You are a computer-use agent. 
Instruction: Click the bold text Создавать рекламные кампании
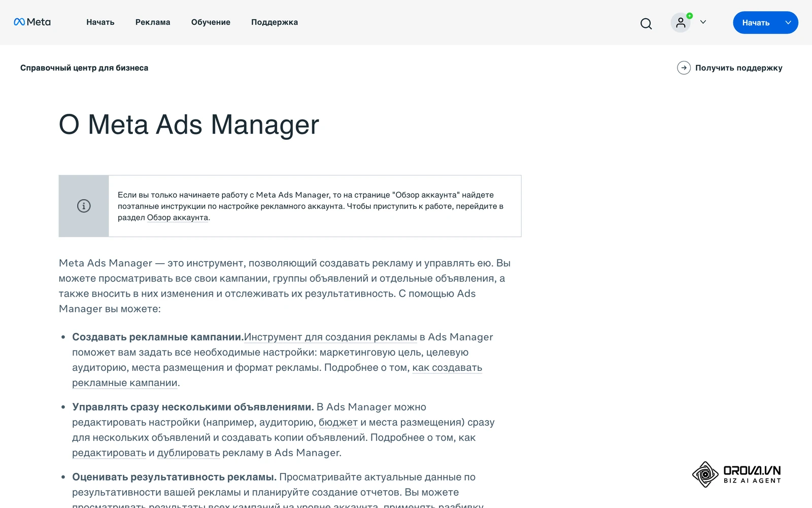pyautogui.click(x=158, y=337)
